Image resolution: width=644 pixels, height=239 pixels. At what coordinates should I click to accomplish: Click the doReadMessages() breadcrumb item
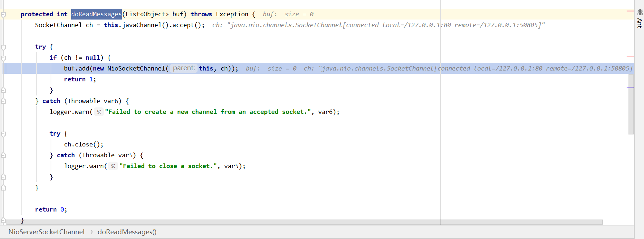127,232
